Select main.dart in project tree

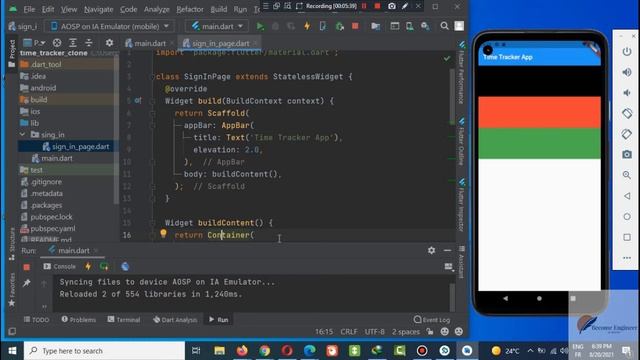click(52, 158)
